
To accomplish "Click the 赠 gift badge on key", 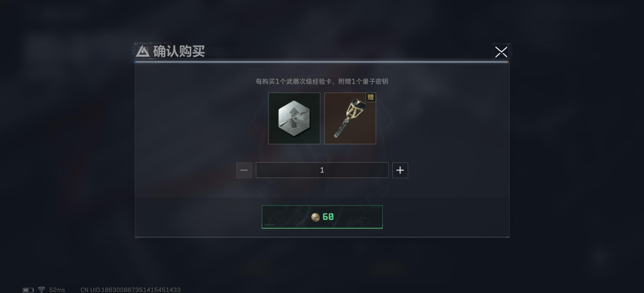I will (371, 97).
